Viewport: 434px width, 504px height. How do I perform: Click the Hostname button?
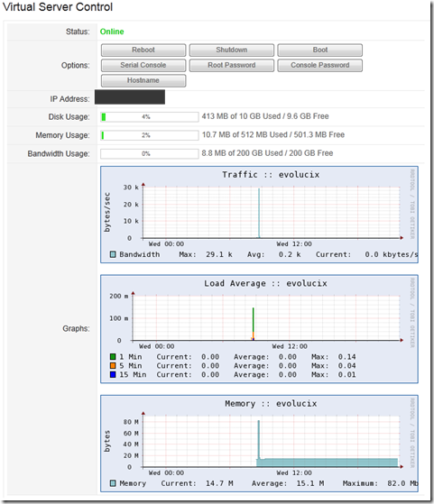coord(143,80)
